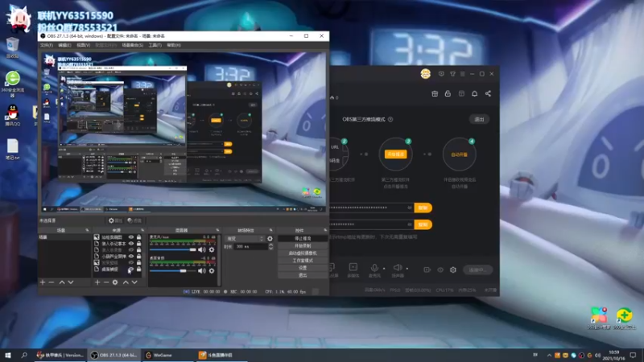Open the 编辑(E) menu in OBS
Screen dimensions: 644x362
(x=64, y=45)
